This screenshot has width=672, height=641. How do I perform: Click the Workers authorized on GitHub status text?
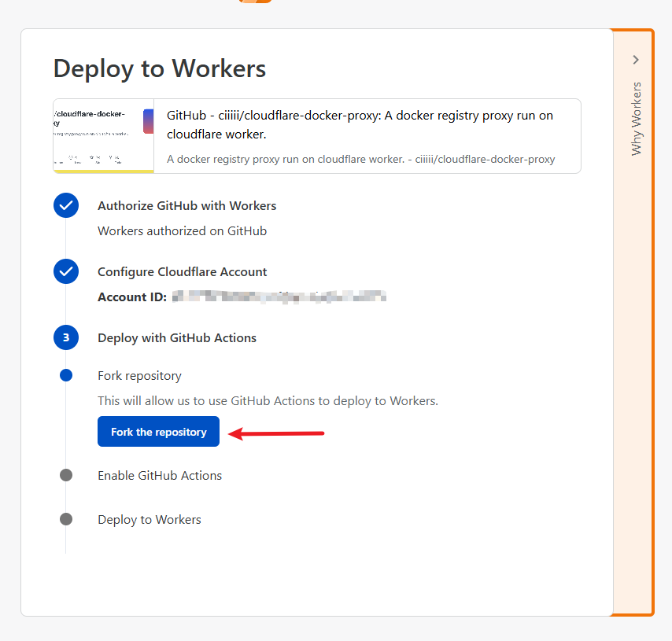pyautogui.click(x=182, y=230)
